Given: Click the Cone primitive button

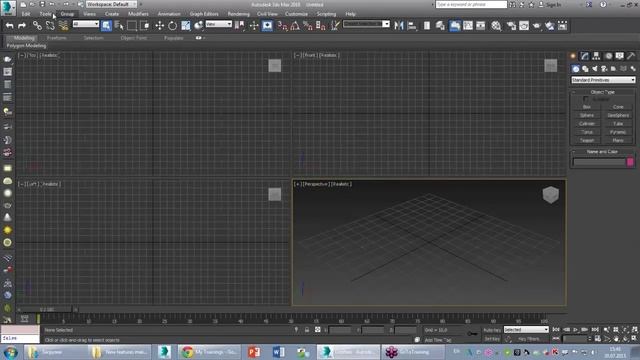Looking at the screenshot, I should [x=618, y=107].
